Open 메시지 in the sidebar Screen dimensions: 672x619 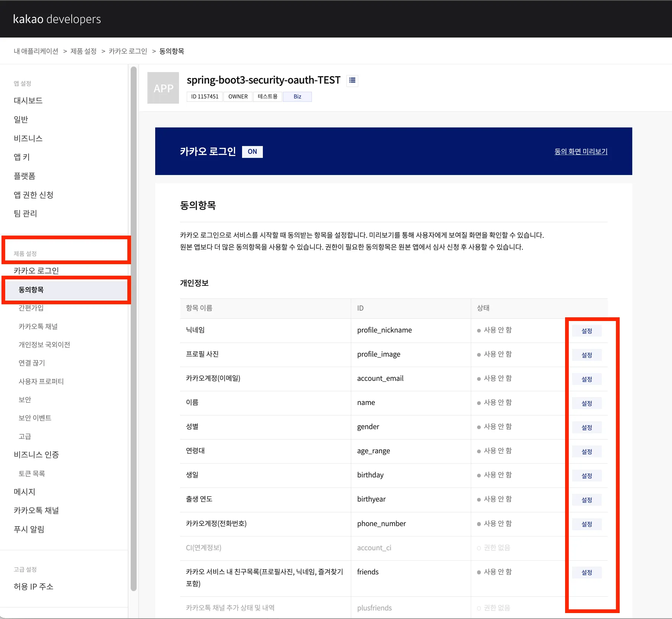click(x=25, y=492)
